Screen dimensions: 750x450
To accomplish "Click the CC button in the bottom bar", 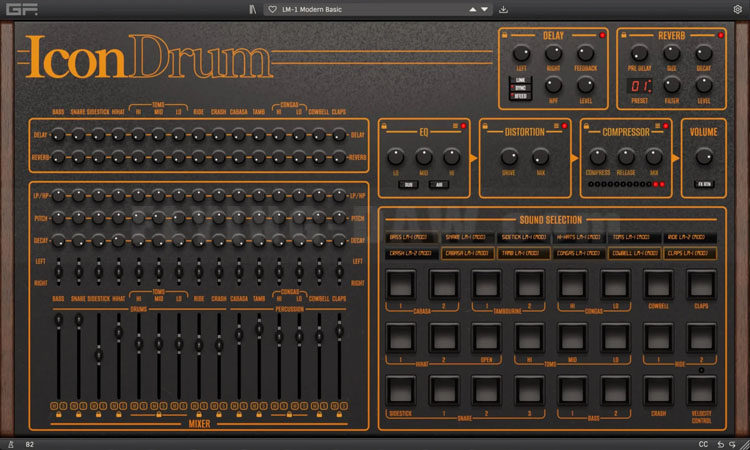I will pyautogui.click(x=703, y=444).
